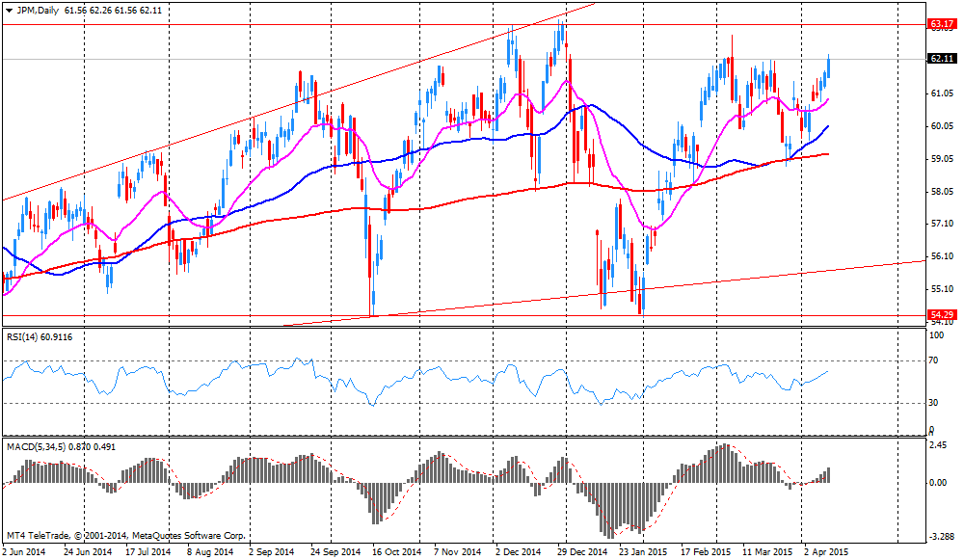This screenshot has height=560, width=964.
Task: Select the red horizontal resistance line at 63.17
Action: [x=464, y=25]
